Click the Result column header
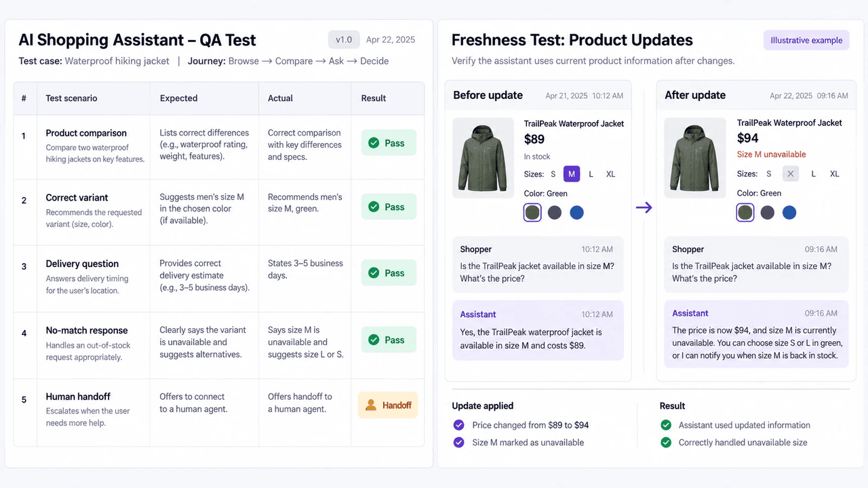The height and width of the screenshot is (488, 868). [374, 98]
